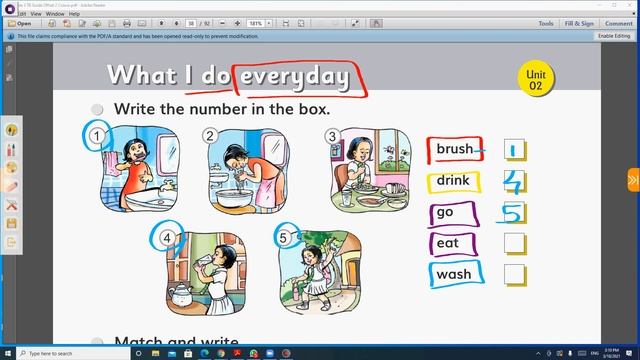Click the zoom percentage field showing 141%
This screenshot has height=360, width=640.
[x=256, y=23]
